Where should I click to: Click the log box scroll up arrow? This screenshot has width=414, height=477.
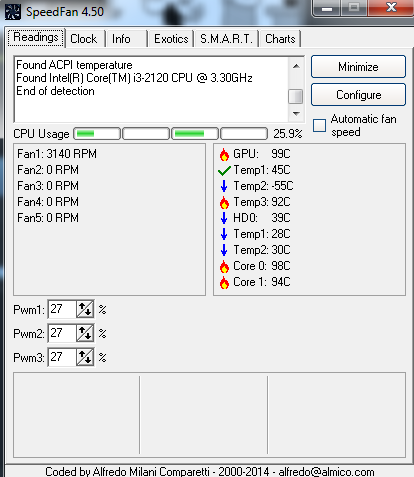(x=296, y=66)
